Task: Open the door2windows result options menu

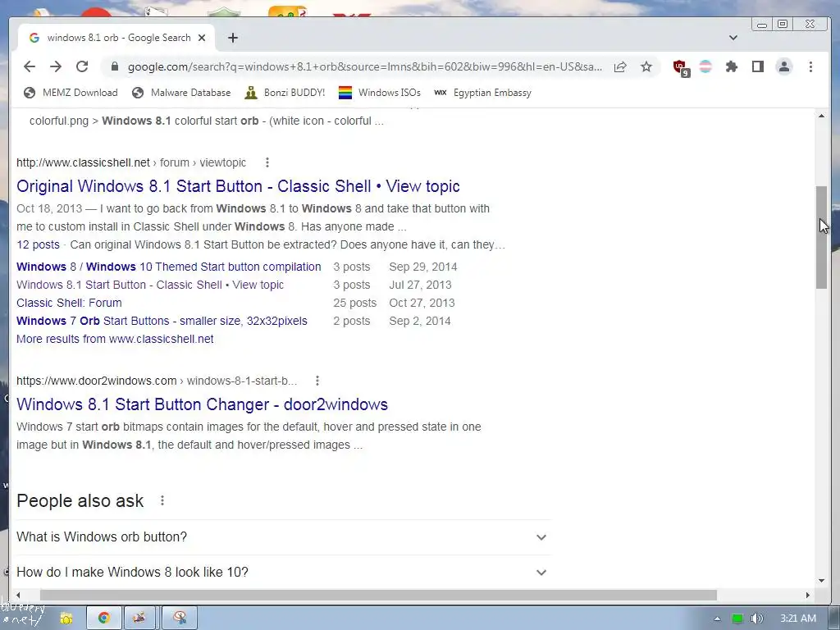Action: [x=317, y=381]
